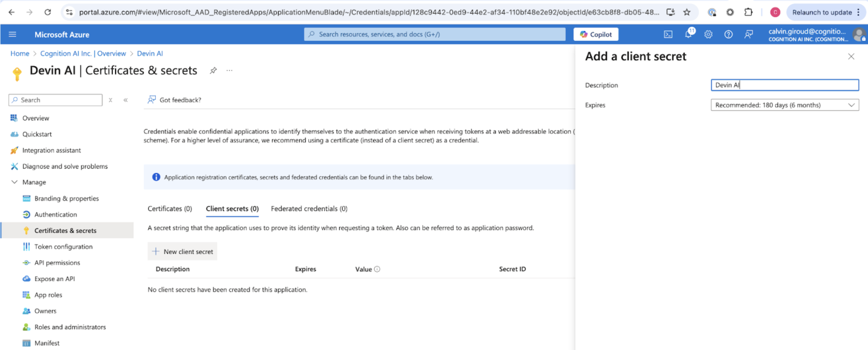Viewport: 868px width, 350px height.
Task: Click the help question mark icon
Action: tap(728, 34)
